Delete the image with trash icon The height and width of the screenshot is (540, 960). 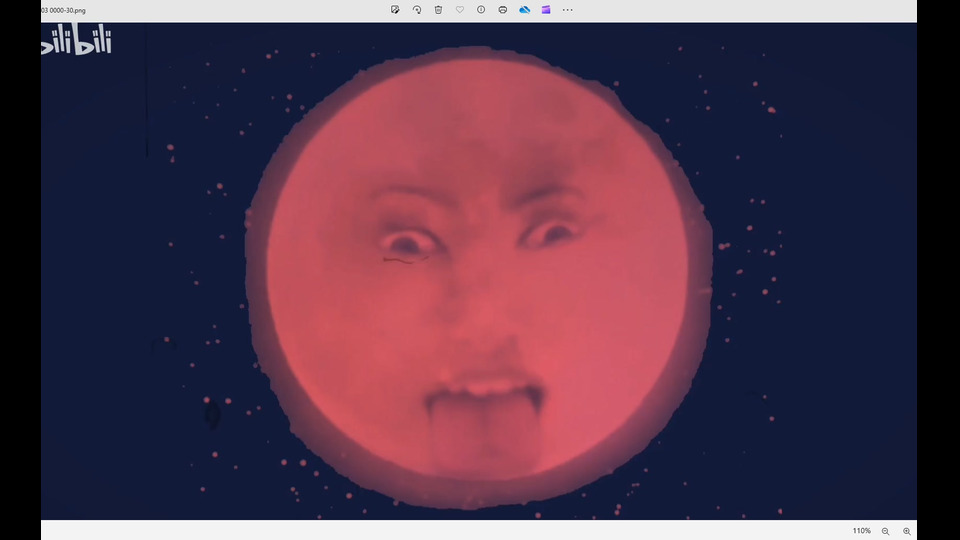tap(438, 10)
